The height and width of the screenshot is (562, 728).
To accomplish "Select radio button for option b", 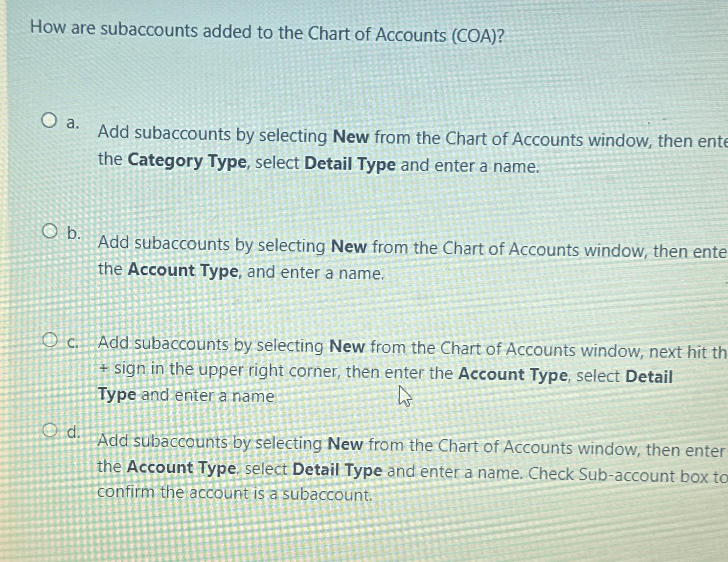I will [49, 231].
